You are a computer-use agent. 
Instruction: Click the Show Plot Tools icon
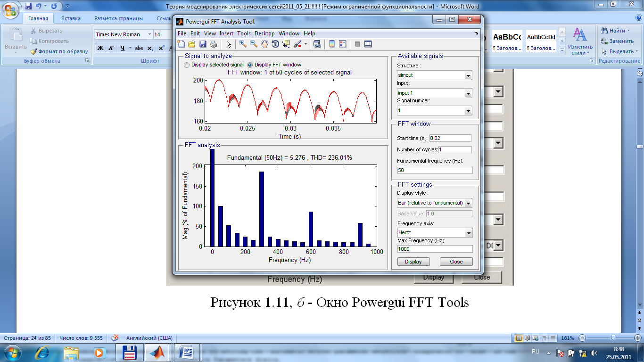(x=368, y=44)
